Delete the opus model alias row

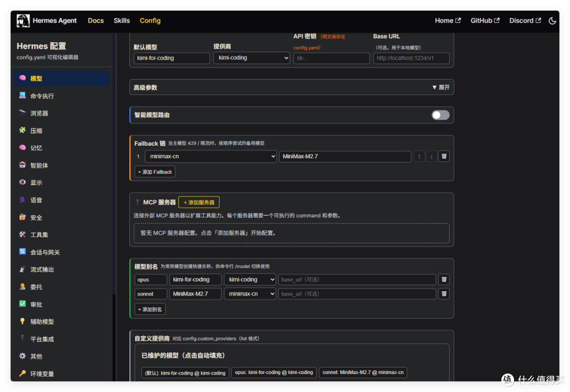pos(444,280)
